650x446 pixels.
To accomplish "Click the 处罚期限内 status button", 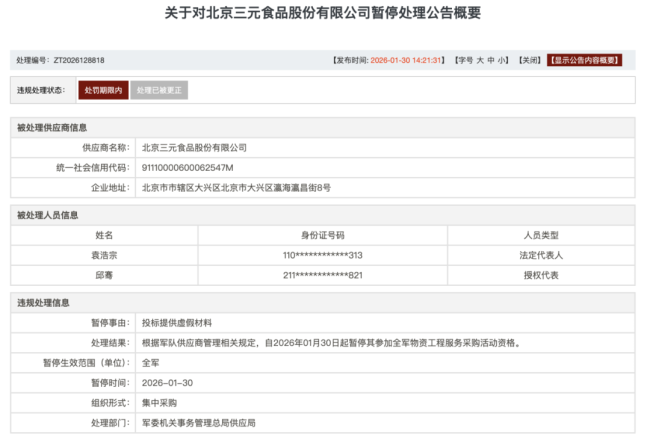I will (x=103, y=90).
